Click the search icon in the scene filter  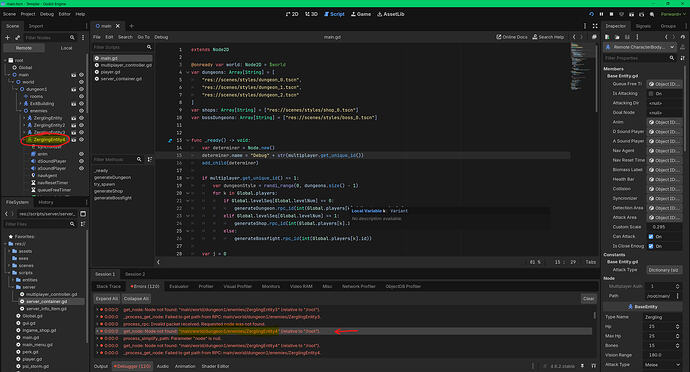(x=72, y=37)
